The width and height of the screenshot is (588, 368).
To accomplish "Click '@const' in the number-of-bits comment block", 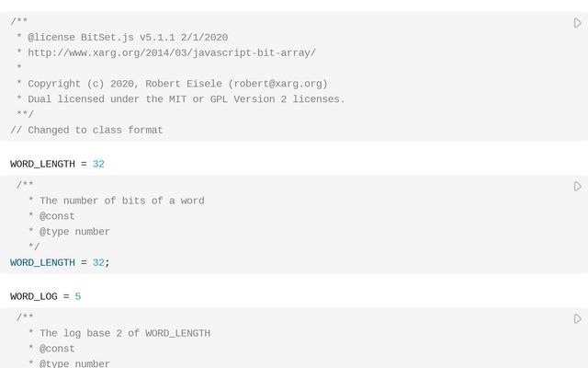I will 57,216.
